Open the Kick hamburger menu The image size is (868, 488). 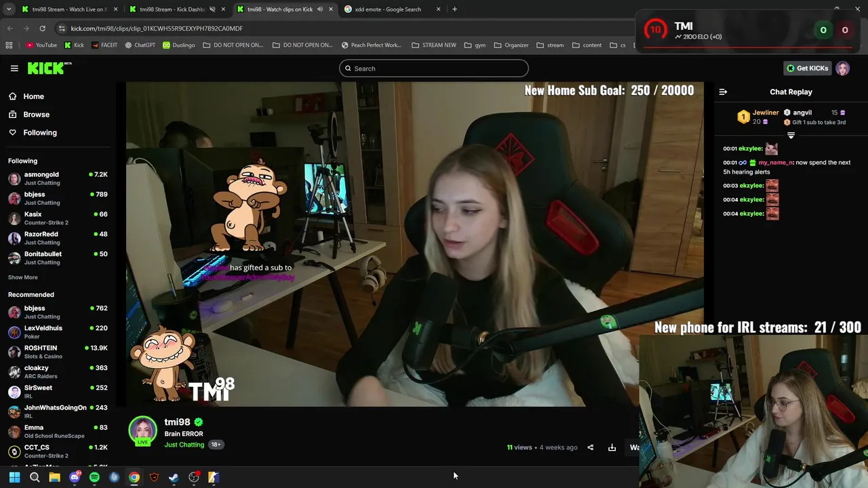[14, 68]
